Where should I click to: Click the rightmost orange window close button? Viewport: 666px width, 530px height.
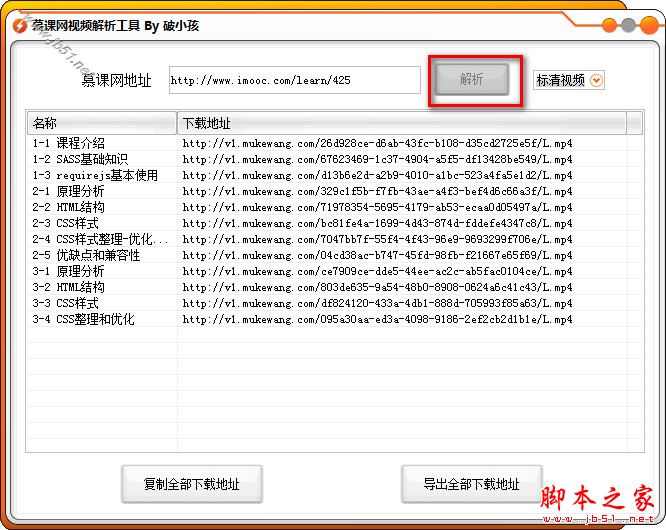click(649, 25)
